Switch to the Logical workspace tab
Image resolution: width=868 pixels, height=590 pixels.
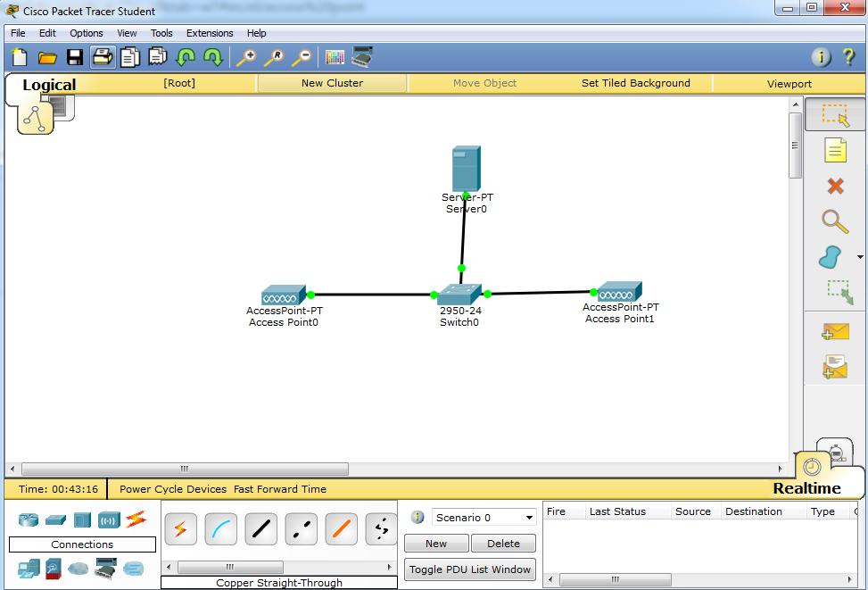tap(49, 85)
